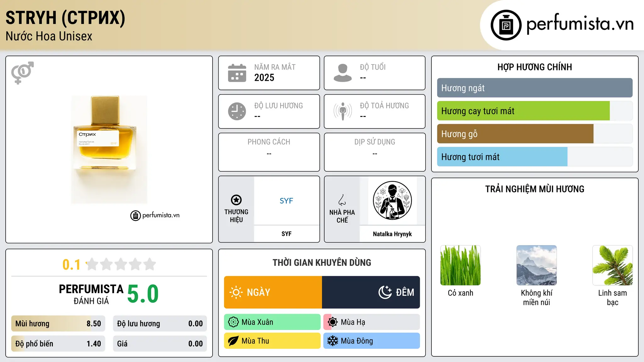Click the Trải nghiệm mùi hương heading
644x362 pixels.
point(535,189)
